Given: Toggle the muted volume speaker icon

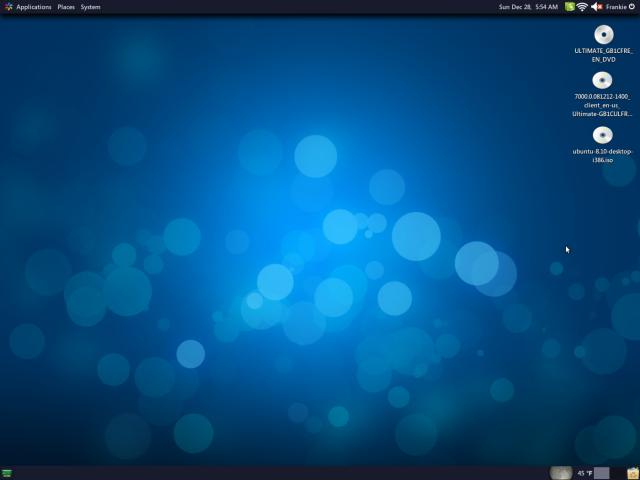Looking at the screenshot, I should (x=597, y=7).
